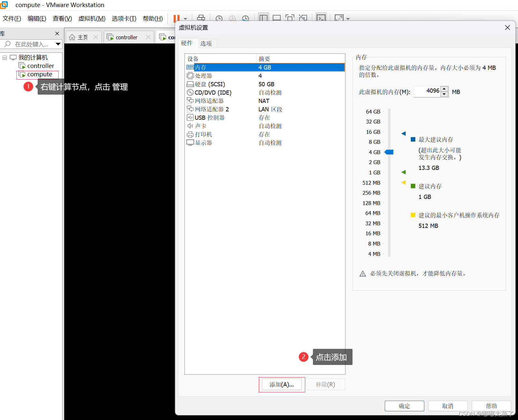The height and width of the screenshot is (420, 518).
Task: Click the USB 控制器 icon
Action: tap(191, 117)
